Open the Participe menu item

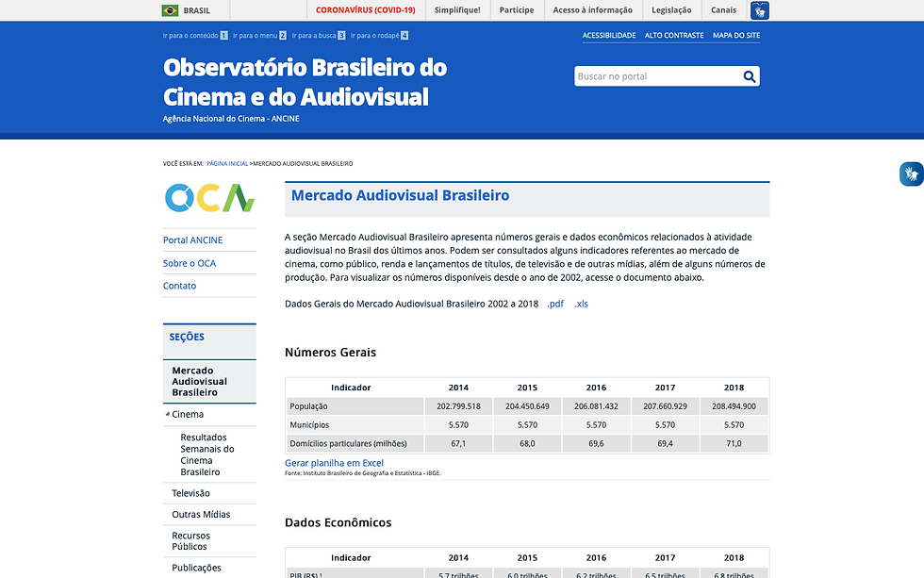pyautogui.click(x=517, y=10)
